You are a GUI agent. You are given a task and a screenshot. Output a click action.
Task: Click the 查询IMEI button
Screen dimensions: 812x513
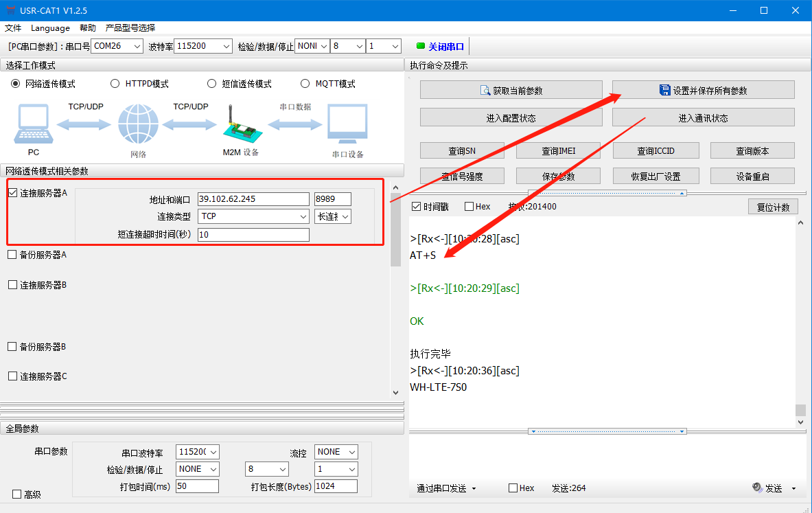point(558,151)
